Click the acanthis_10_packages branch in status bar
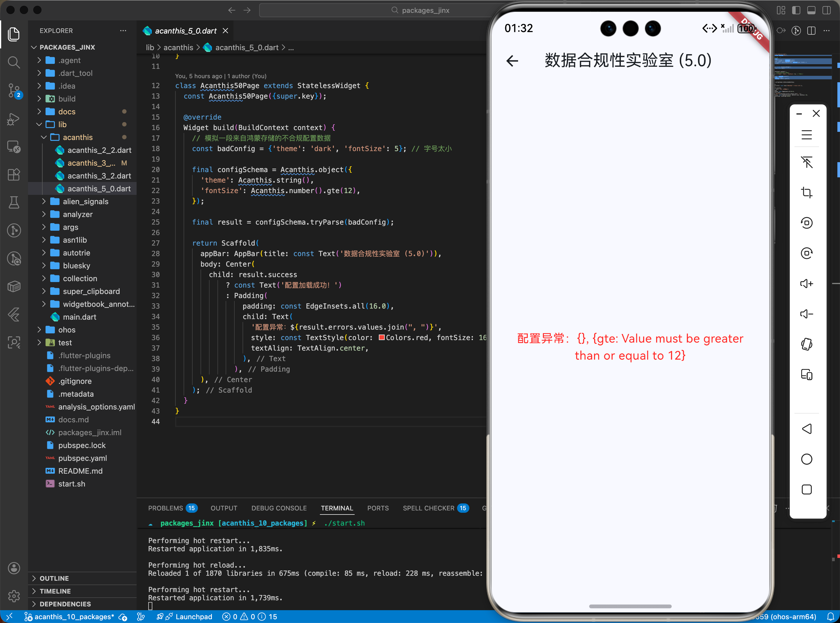The image size is (840, 623). [74, 617]
